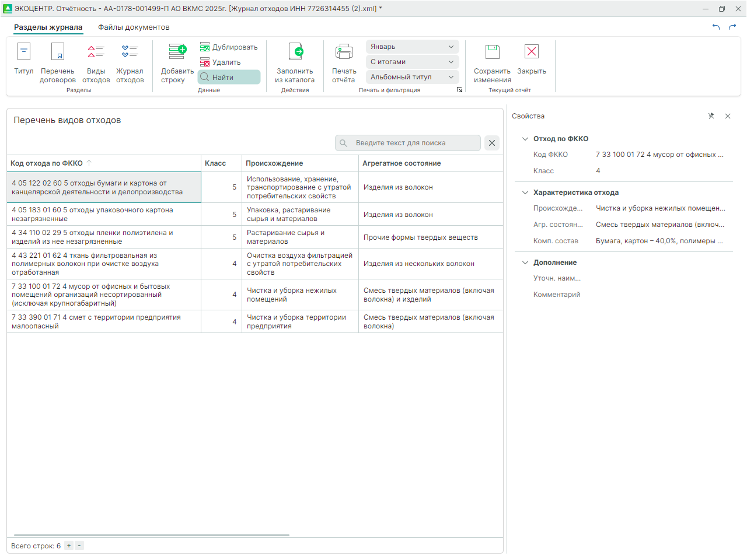Select the Разделы журнала tab

[x=48, y=27]
